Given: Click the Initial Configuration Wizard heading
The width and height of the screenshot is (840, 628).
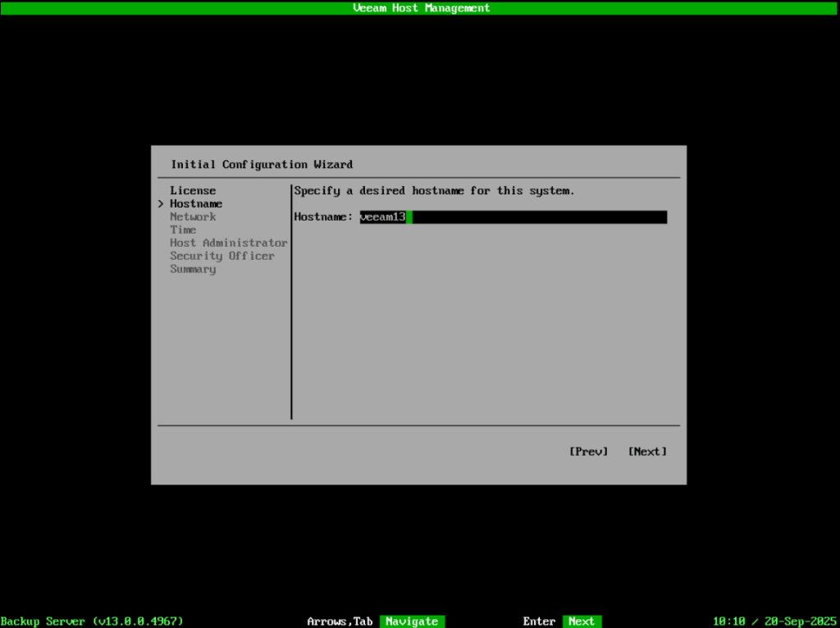Looking at the screenshot, I should pos(262,165).
